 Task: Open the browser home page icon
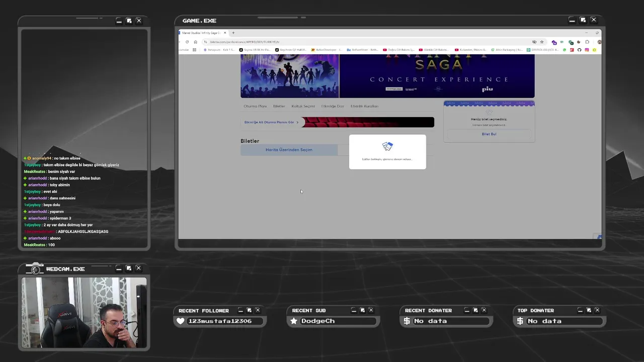pos(195,42)
